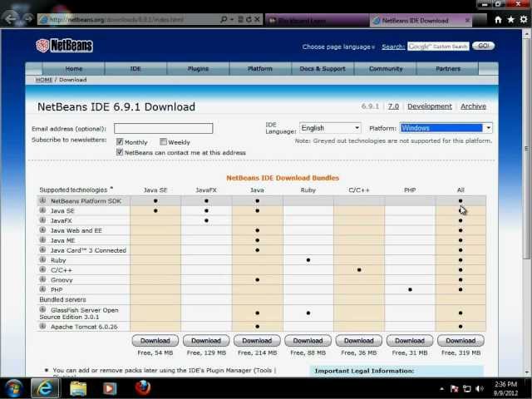This screenshot has width=532, height=399.
Task: Click the address bar search magnifier icon
Action: point(224,20)
